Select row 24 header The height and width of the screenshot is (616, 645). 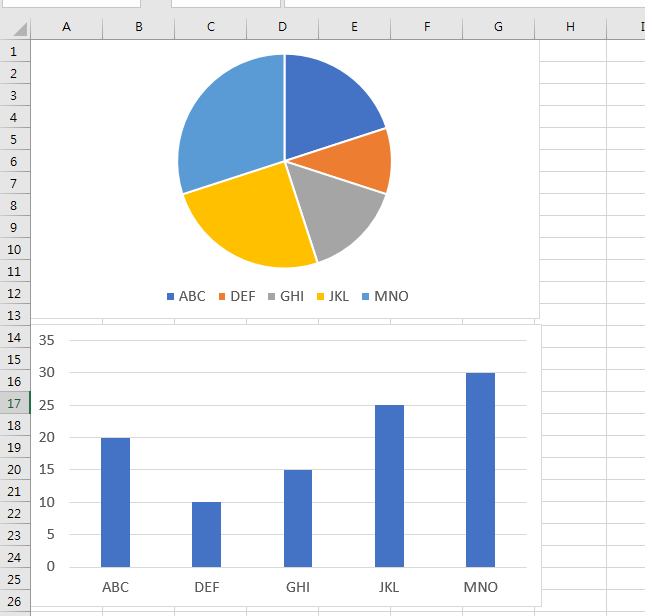[x=15, y=557]
